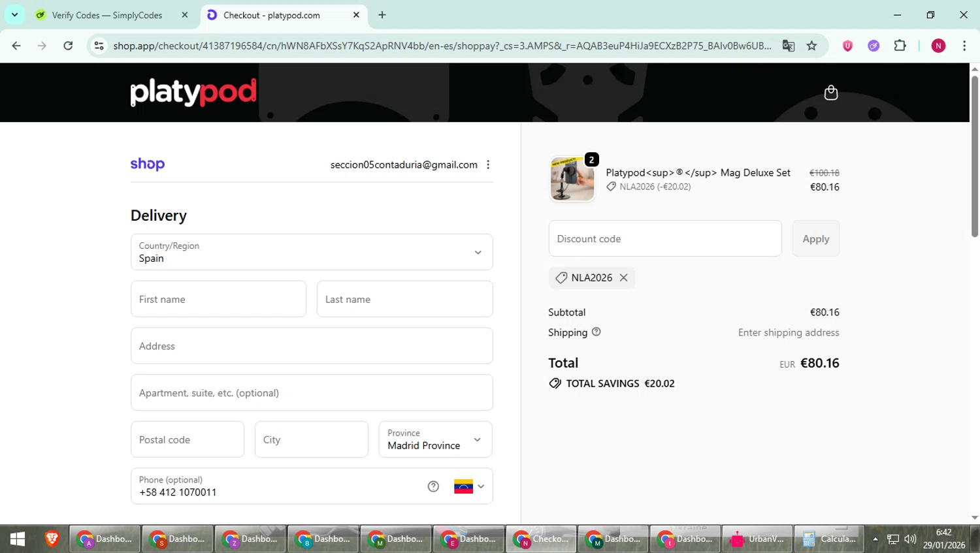This screenshot has width=980, height=553.
Task: Close the Checkout - platypod.com tab
Action: [x=356, y=15]
